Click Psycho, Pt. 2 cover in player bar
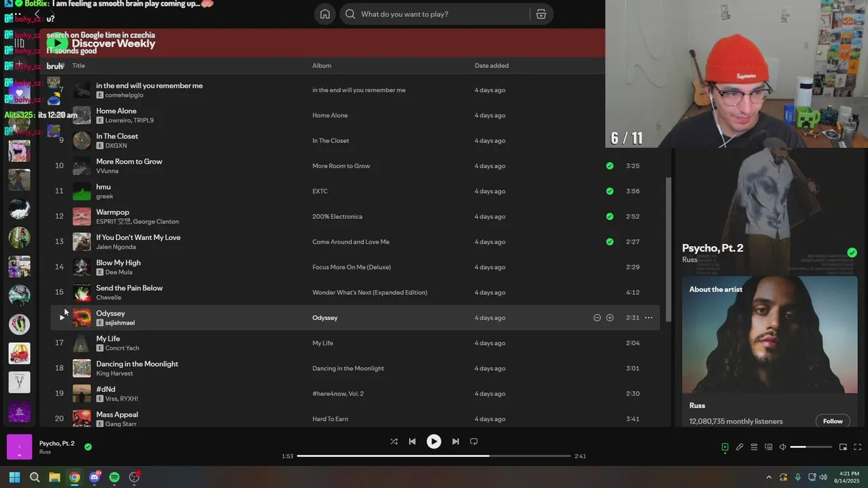The width and height of the screenshot is (868, 488). 19,447
